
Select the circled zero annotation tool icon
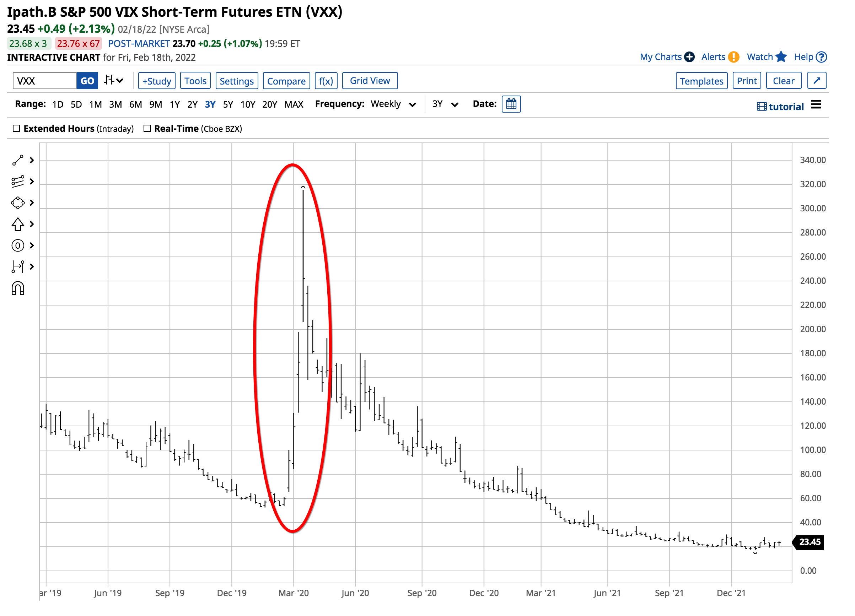(x=18, y=245)
